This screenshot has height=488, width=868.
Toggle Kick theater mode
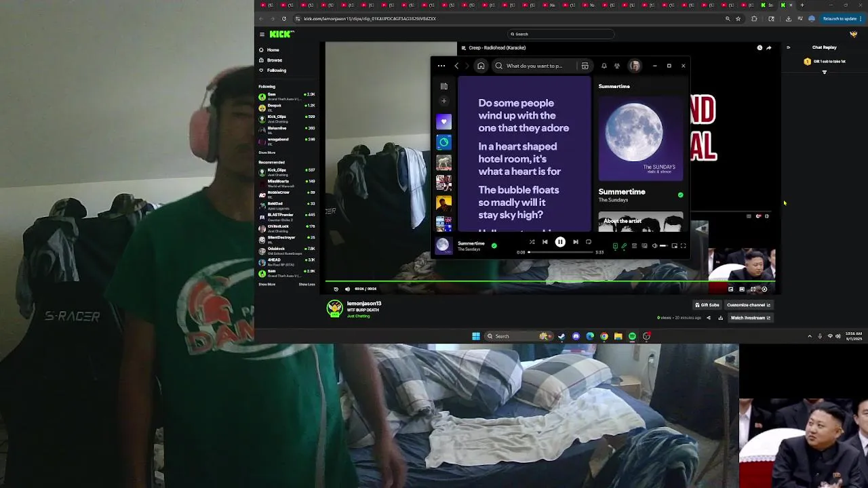[x=741, y=289]
